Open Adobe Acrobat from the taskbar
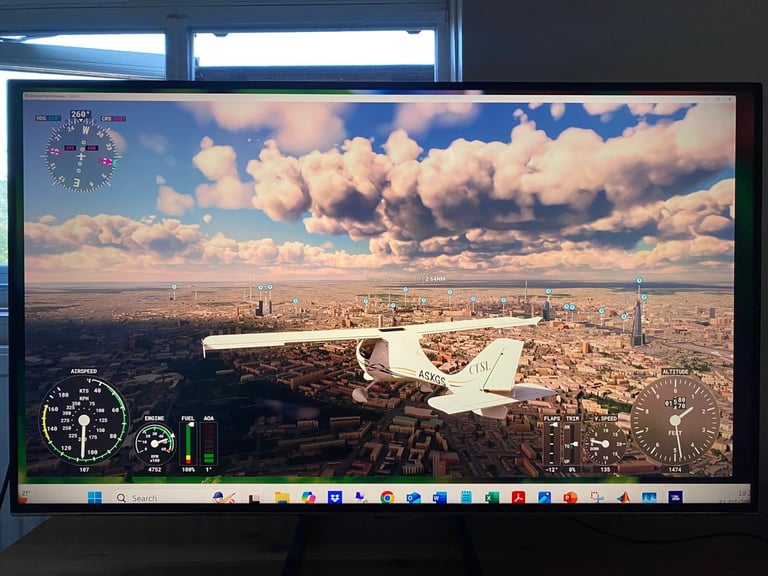Viewport: 768px width, 576px height. click(518, 498)
